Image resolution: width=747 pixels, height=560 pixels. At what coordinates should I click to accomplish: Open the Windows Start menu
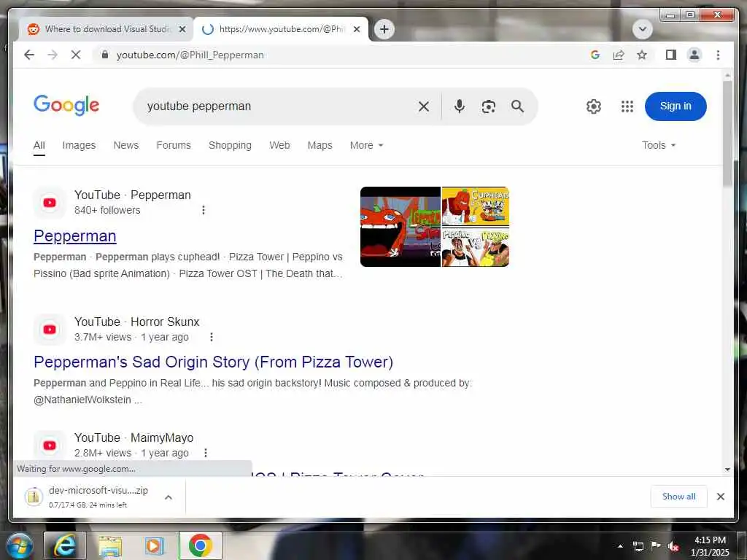[x=18, y=545]
